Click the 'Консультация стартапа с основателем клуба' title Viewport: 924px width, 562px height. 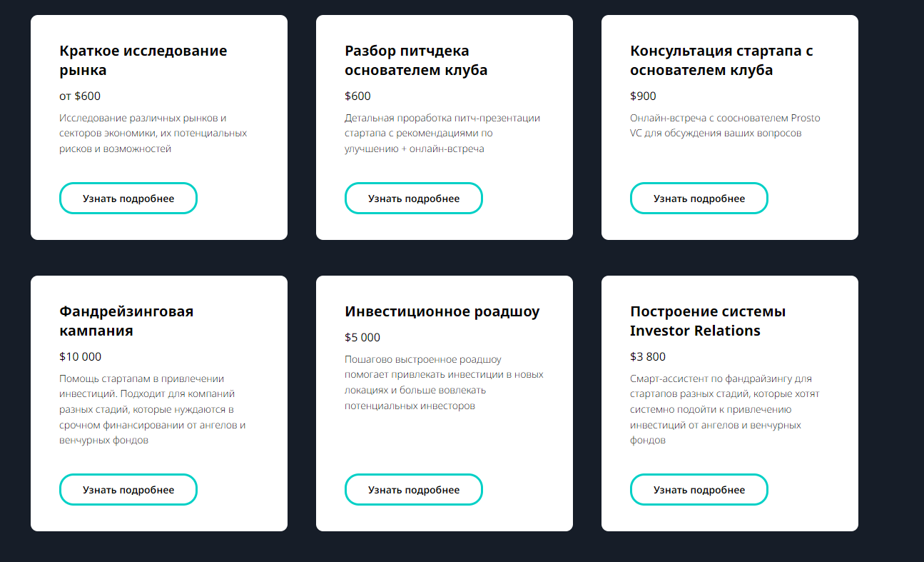pos(721,61)
